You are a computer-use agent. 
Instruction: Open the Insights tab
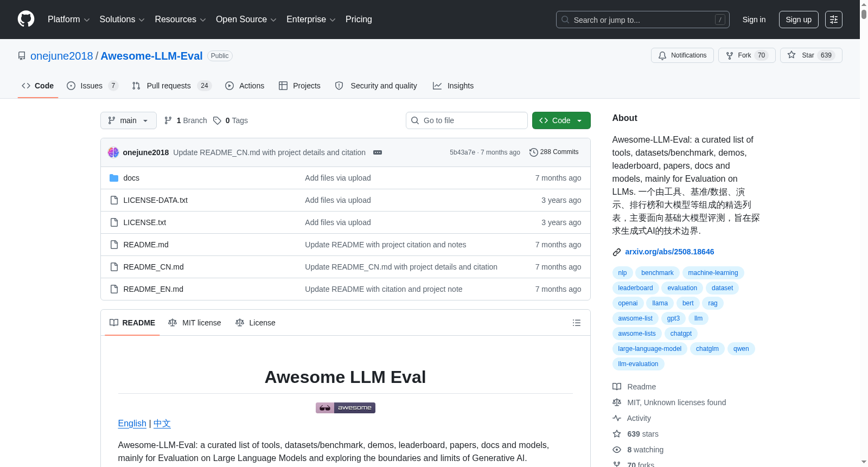click(x=453, y=86)
